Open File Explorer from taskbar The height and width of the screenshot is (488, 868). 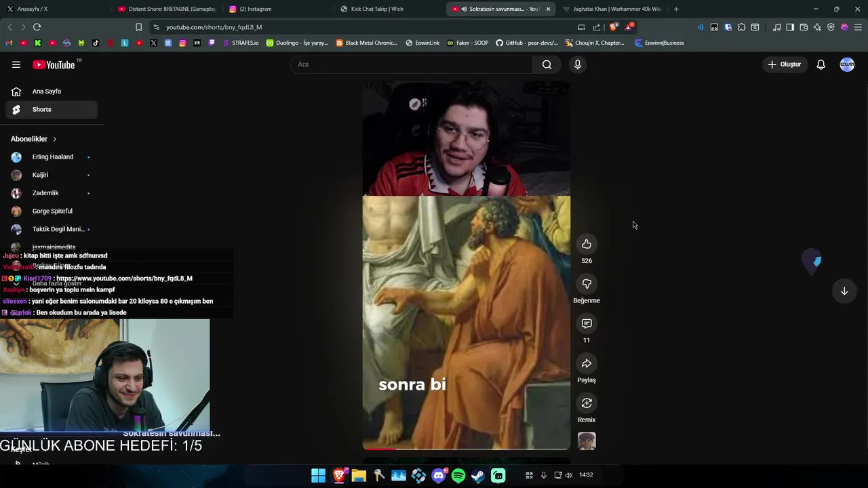(x=359, y=476)
